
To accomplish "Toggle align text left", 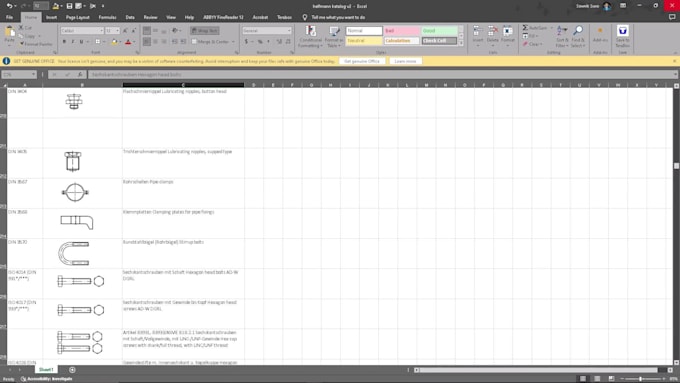I will coord(147,42).
